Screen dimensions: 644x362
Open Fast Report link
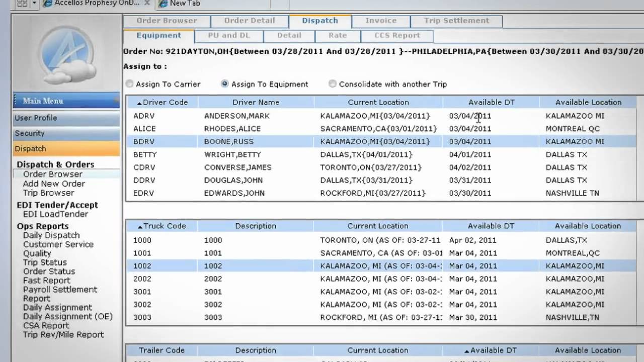(46, 281)
